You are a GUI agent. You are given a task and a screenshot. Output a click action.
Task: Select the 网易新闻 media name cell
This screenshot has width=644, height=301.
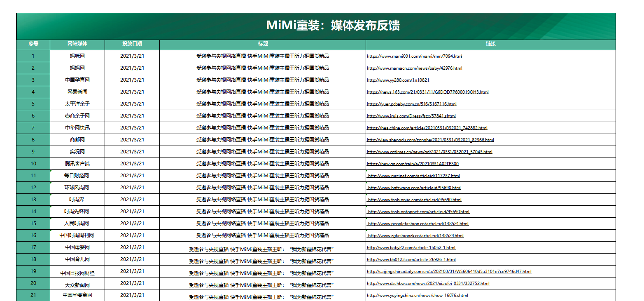pyautogui.click(x=77, y=92)
